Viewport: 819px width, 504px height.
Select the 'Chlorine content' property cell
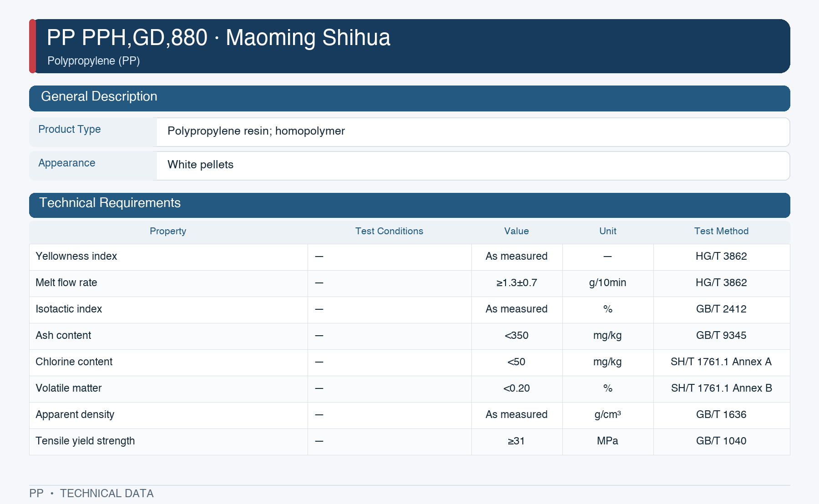coord(168,363)
